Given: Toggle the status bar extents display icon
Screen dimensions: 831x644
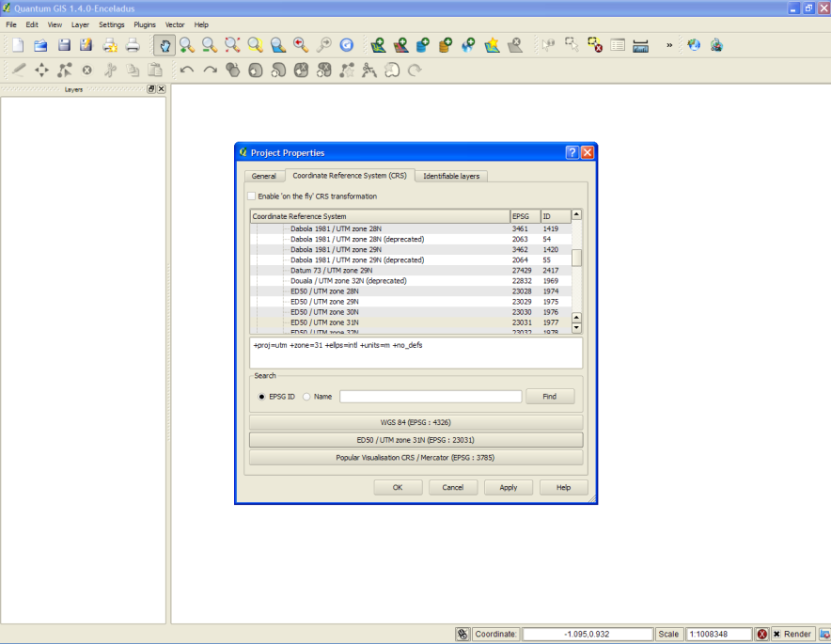Looking at the screenshot, I should [x=463, y=634].
